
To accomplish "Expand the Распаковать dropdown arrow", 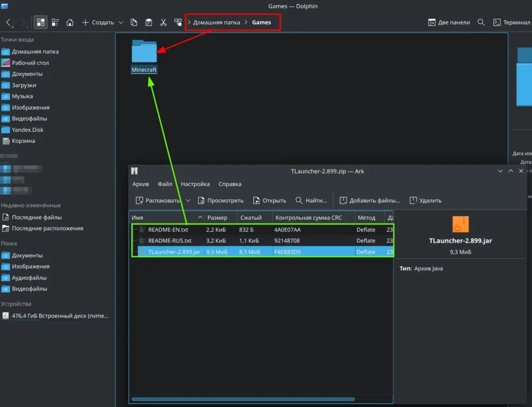I will (188, 201).
